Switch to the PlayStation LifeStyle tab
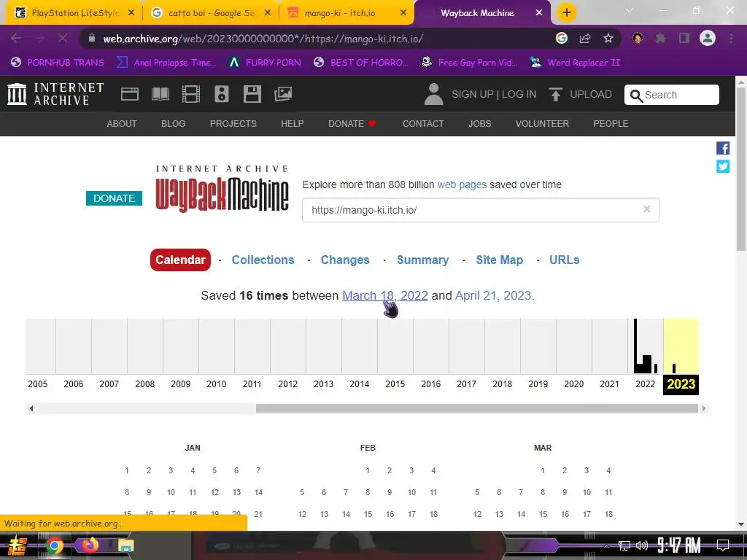The width and height of the screenshot is (747, 560). pos(75,13)
